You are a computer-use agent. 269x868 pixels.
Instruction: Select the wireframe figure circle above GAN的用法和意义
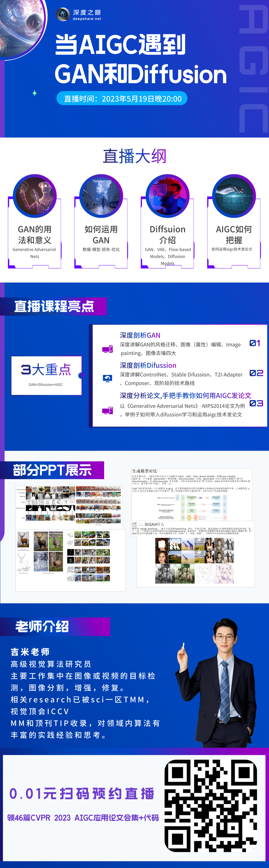[x=34, y=196]
